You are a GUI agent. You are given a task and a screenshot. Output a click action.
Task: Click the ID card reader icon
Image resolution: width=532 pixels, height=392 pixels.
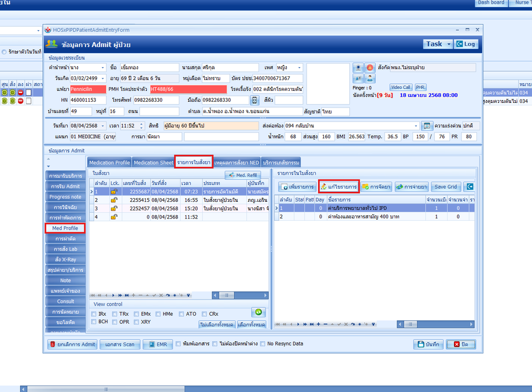(x=358, y=78)
